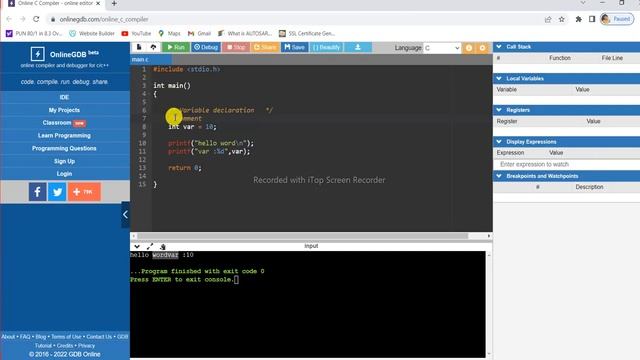Click the Facebook share icon
Image resolution: width=640 pixels, height=360 pixels.
coord(37,192)
